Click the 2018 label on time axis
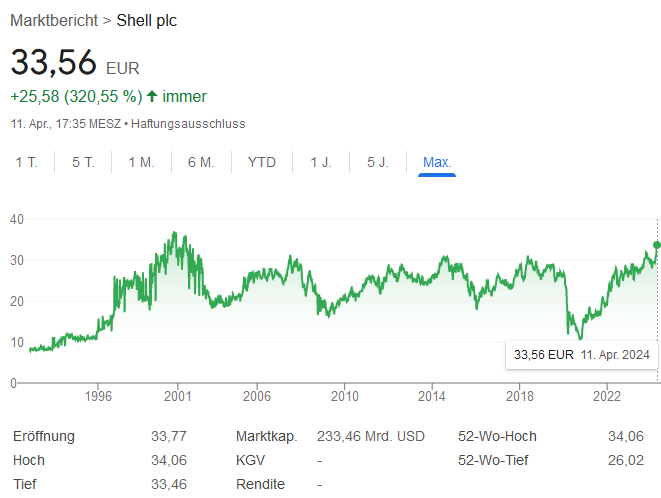 pyautogui.click(x=520, y=396)
